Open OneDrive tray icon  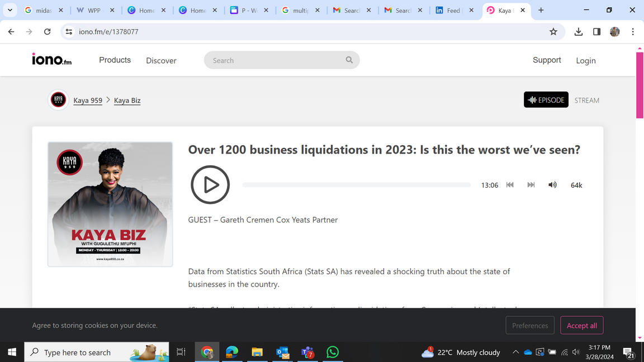528,352
